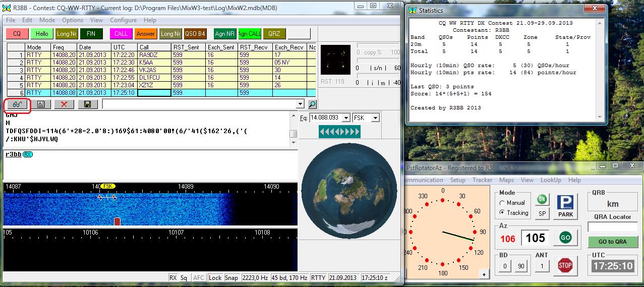
Task: Click the GO to QRA button
Action: click(612, 242)
